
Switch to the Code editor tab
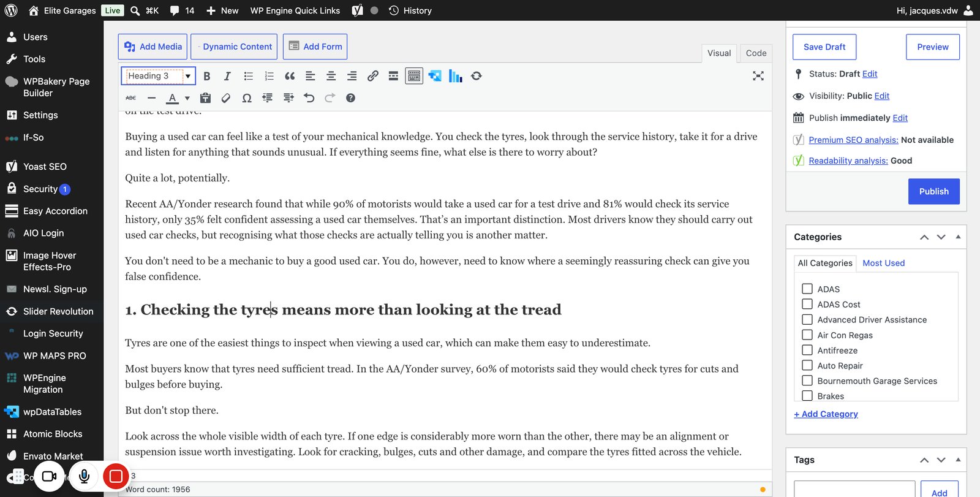tap(756, 53)
